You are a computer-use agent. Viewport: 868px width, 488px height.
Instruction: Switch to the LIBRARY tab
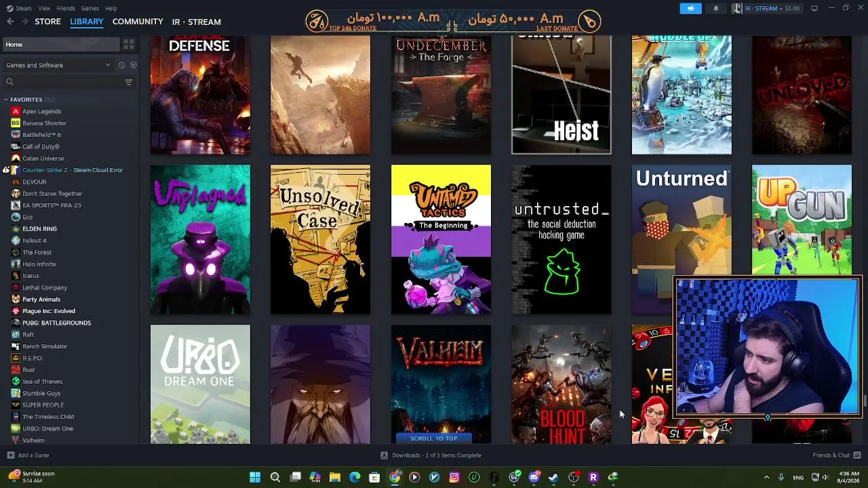point(87,22)
